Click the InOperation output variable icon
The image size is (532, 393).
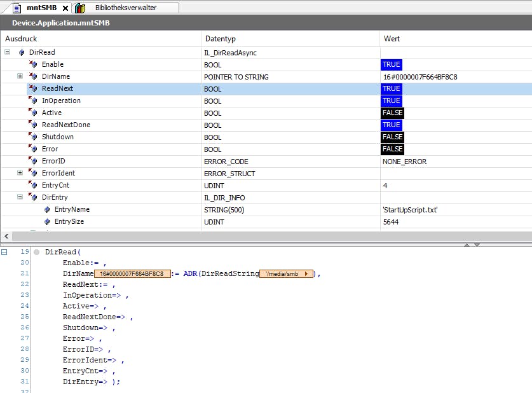(33, 100)
